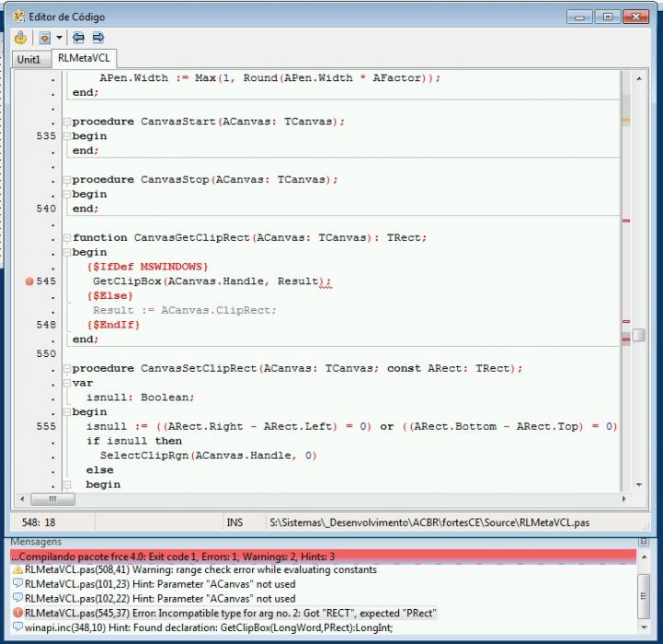The height and width of the screenshot is (644, 663).
Task: Click the horizontal scrollbar thumb in editor
Action: 52,500
